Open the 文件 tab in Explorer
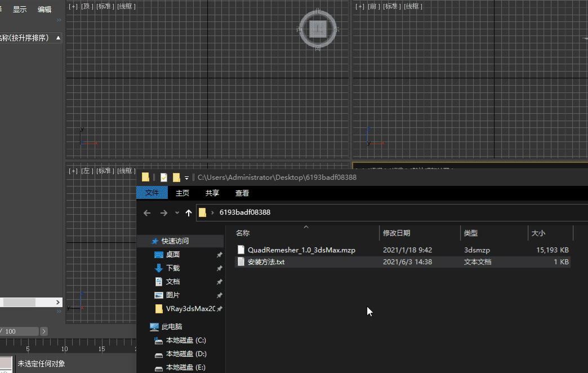588x373 pixels. pos(152,193)
